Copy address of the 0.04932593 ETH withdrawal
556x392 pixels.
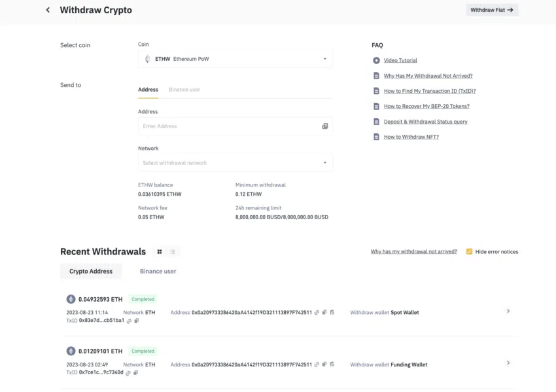[324, 313]
